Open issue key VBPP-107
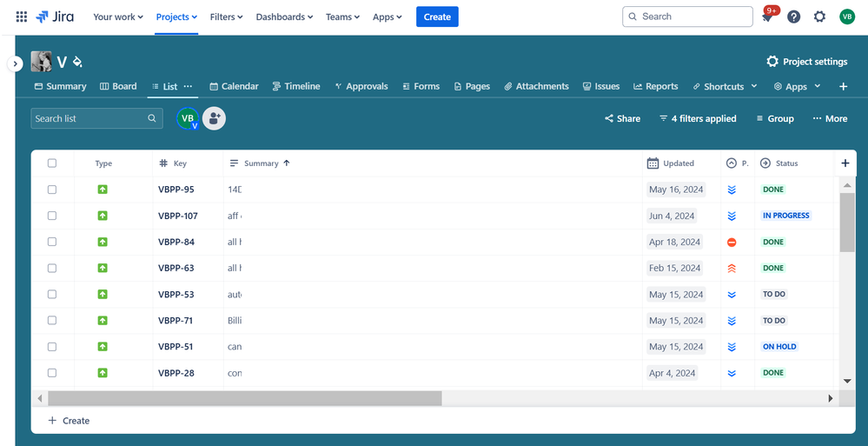 [178, 216]
